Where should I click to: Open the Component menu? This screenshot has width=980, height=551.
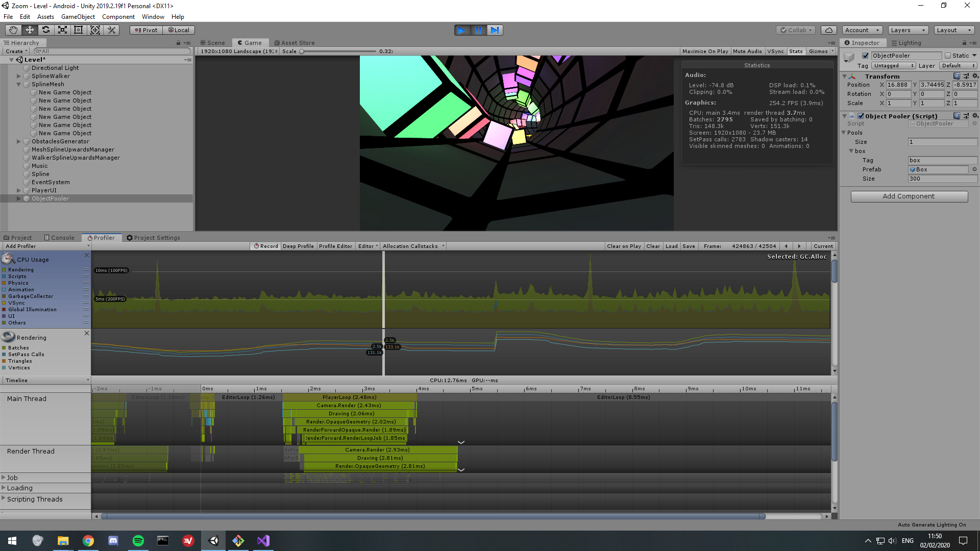click(x=118, y=17)
